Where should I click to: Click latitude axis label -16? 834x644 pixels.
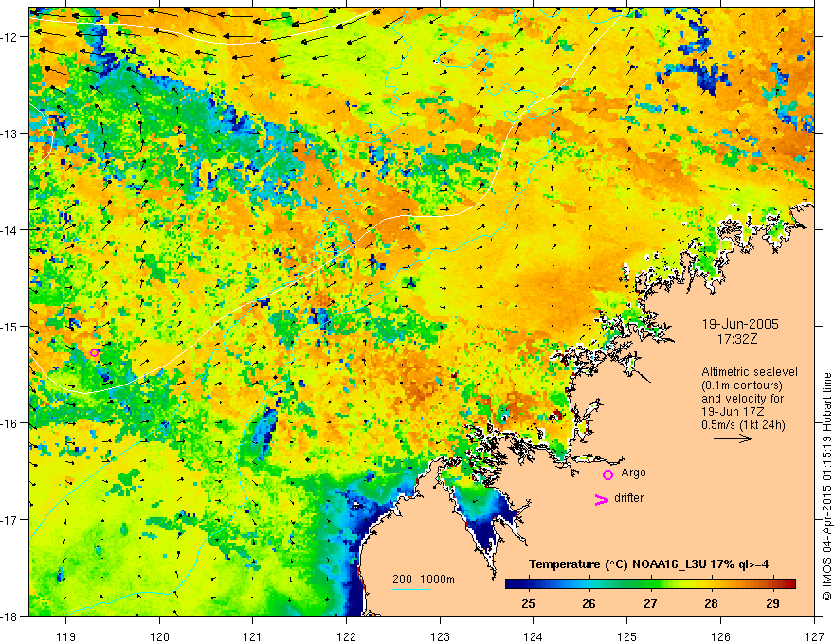pyautogui.click(x=9, y=423)
